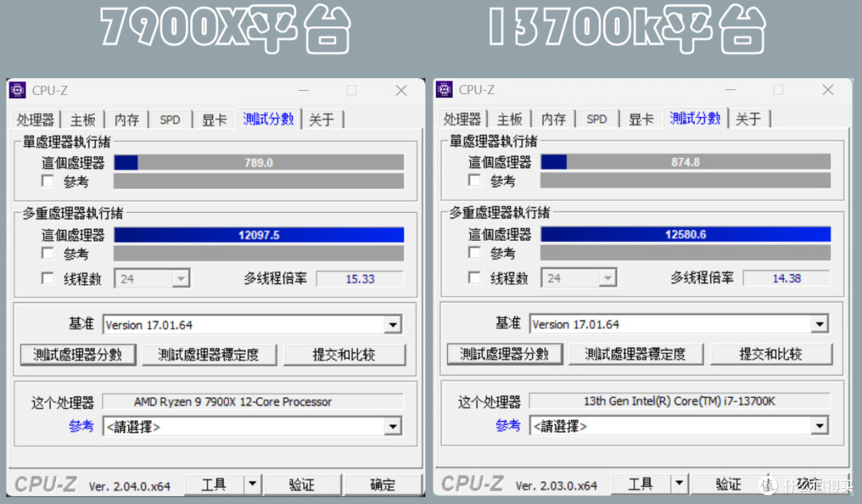This screenshot has width=862, height=504.
Task: Open 处理器 tab in 7900X window
Action: pos(35,120)
